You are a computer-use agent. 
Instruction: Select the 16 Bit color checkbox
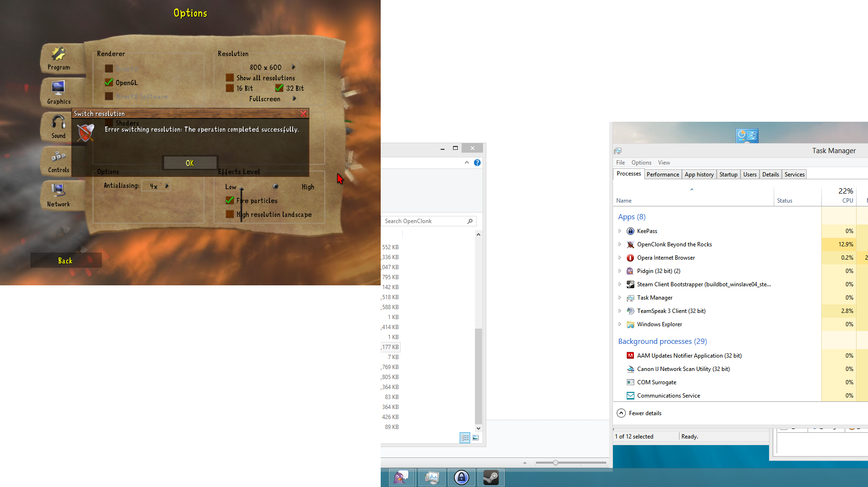(x=230, y=88)
